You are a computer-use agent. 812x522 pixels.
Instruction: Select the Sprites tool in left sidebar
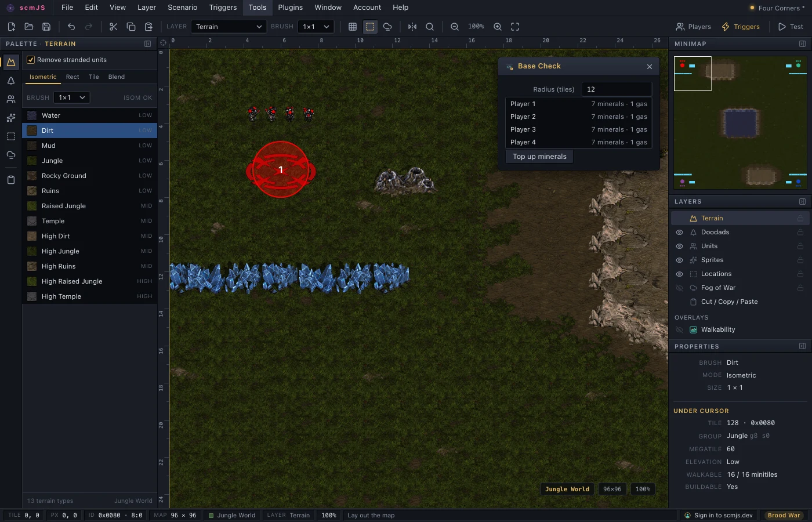tap(11, 118)
